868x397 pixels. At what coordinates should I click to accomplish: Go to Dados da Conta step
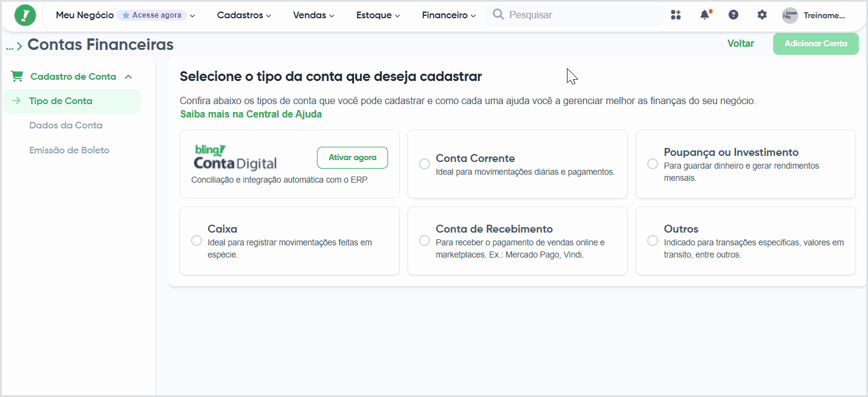66,125
